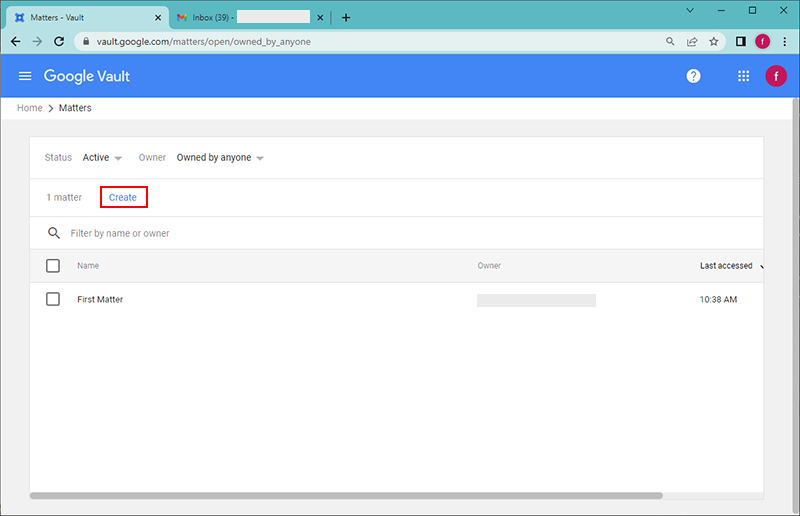Open the Google apps grid launcher
800x516 pixels.
coord(743,76)
